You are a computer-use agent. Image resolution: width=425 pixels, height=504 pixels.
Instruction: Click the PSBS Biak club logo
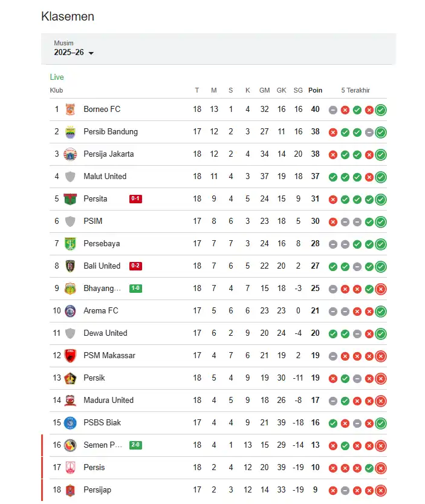tap(70, 422)
